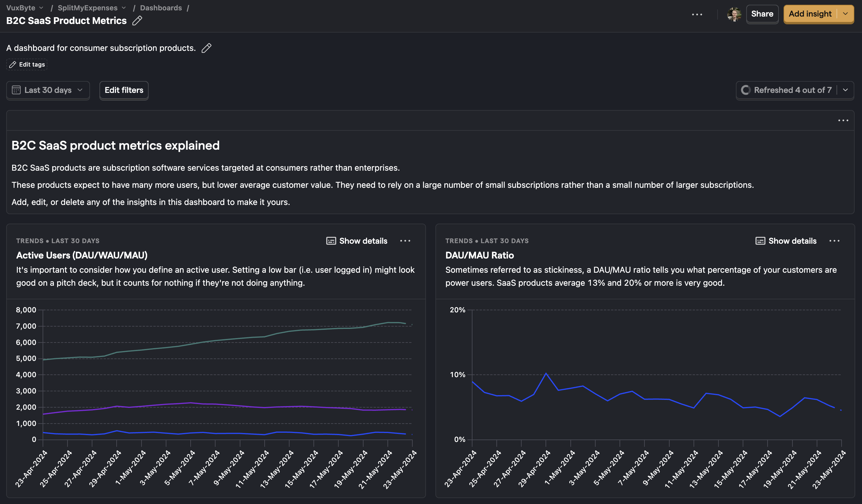The image size is (862, 504).
Task: Open the VuxByte organization breadcrumb
Action: (x=25, y=7)
